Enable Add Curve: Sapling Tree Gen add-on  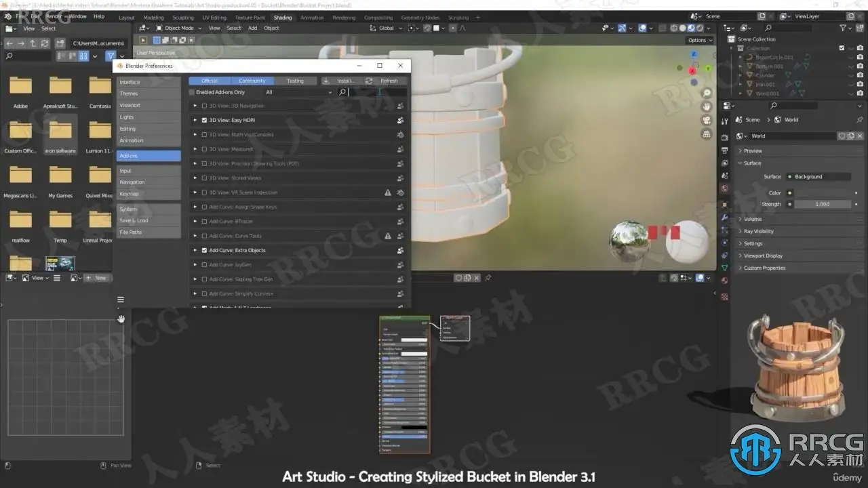pos(204,279)
